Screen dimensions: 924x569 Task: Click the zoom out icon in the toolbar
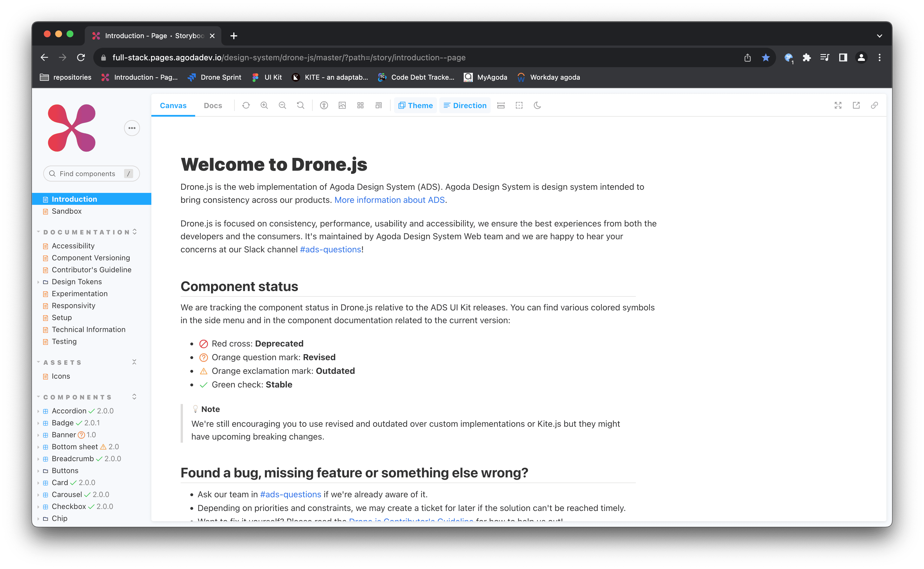click(x=282, y=105)
